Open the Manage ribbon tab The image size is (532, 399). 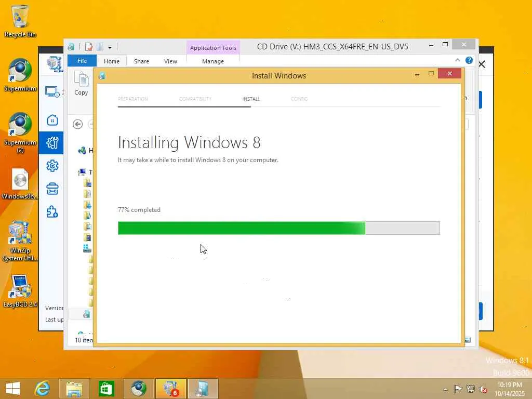(213, 61)
